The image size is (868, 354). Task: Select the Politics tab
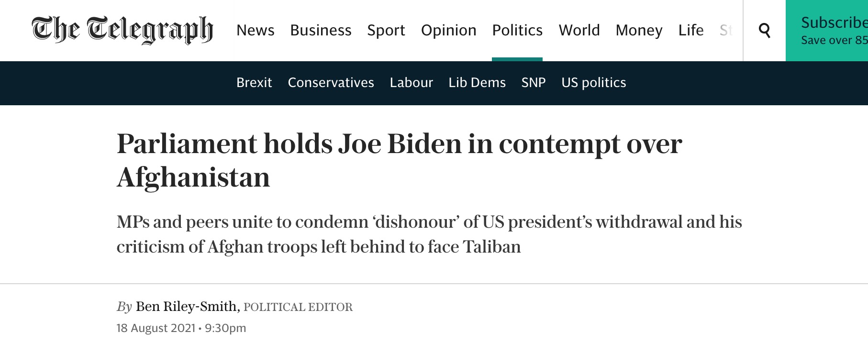(x=517, y=30)
